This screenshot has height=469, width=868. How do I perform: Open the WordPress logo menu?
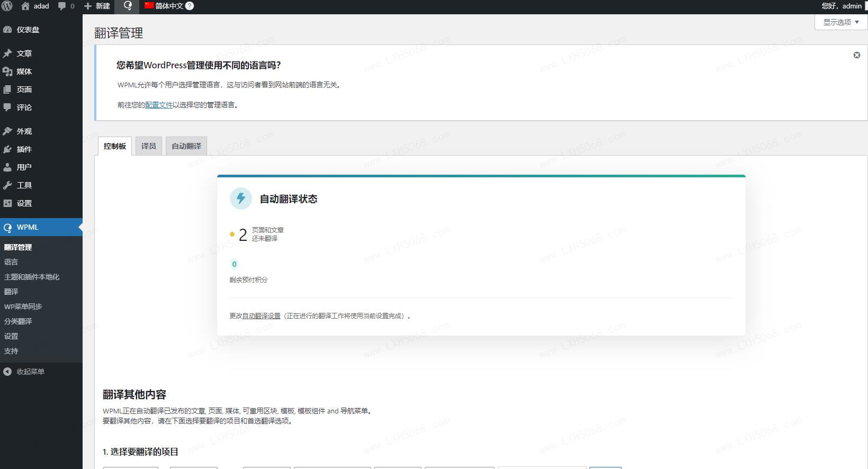(7, 6)
